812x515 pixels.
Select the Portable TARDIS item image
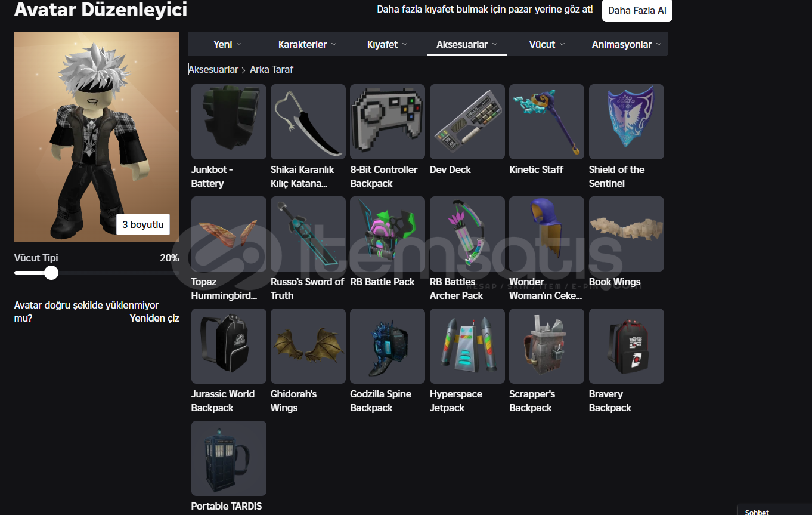point(229,458)
